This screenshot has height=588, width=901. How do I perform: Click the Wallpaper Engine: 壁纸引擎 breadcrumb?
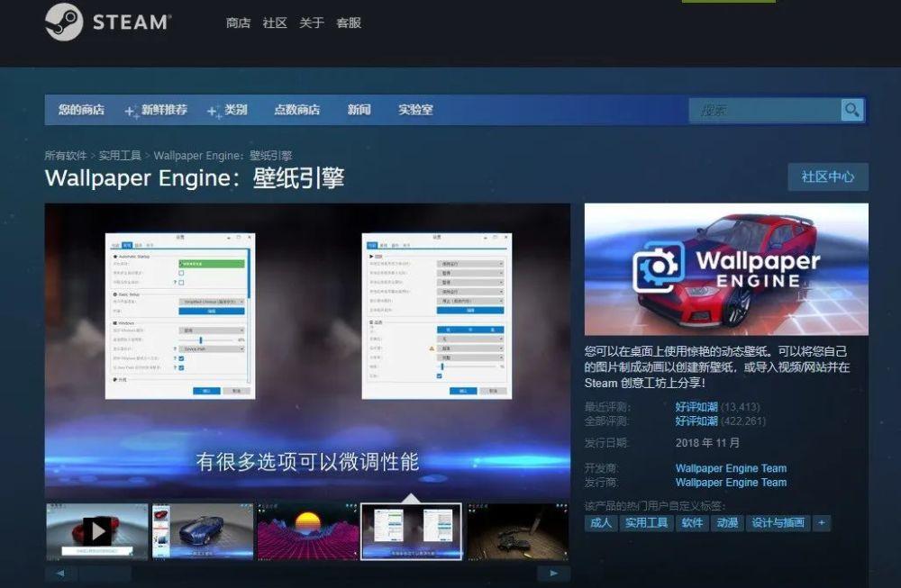tap(223, 156)
